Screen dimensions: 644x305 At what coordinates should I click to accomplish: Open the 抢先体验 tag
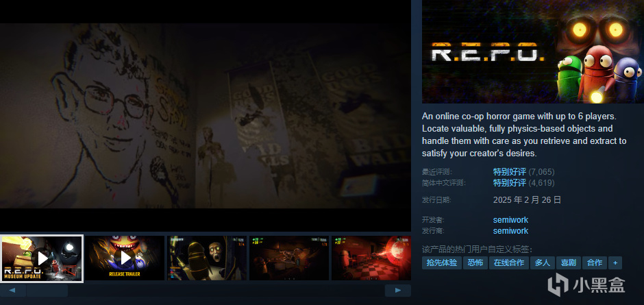[x=441, y=263]
